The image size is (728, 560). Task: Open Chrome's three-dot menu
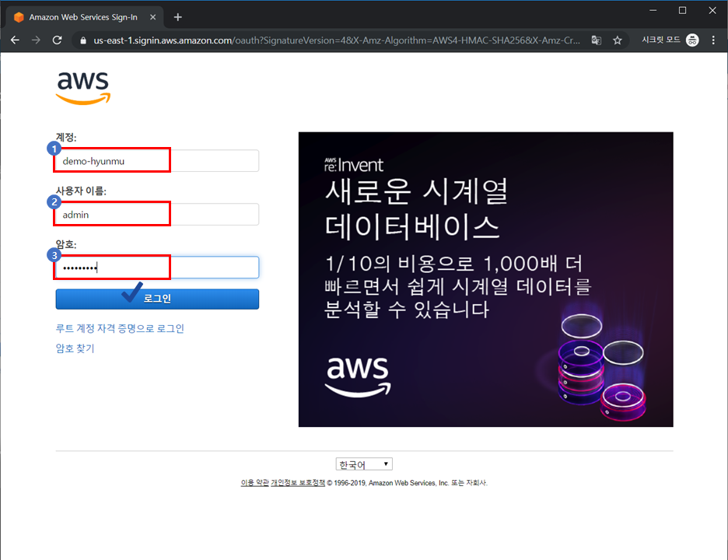point(713,40)
